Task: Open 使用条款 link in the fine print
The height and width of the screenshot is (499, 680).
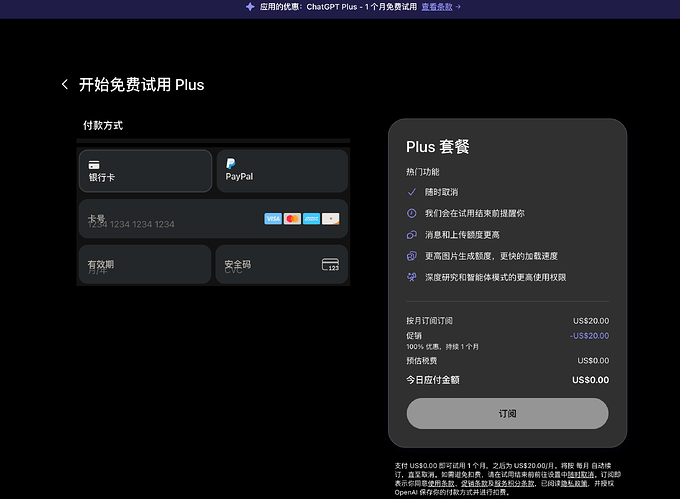Action: pyautogui.click(x=441, y=483)
